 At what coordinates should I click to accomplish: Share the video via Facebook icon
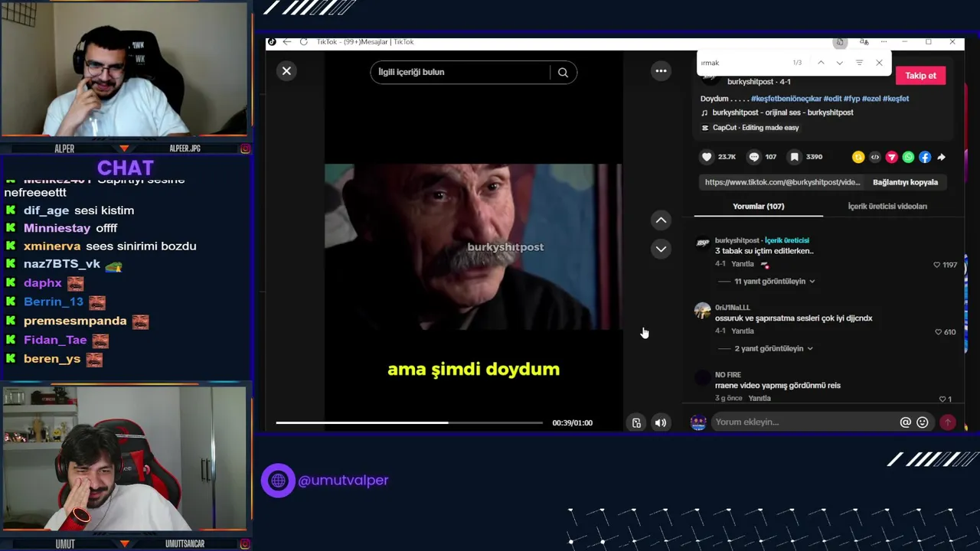coord(925,157)
